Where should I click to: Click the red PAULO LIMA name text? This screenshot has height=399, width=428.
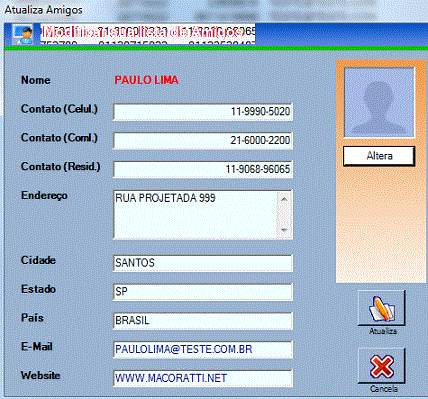coord(146,80)
